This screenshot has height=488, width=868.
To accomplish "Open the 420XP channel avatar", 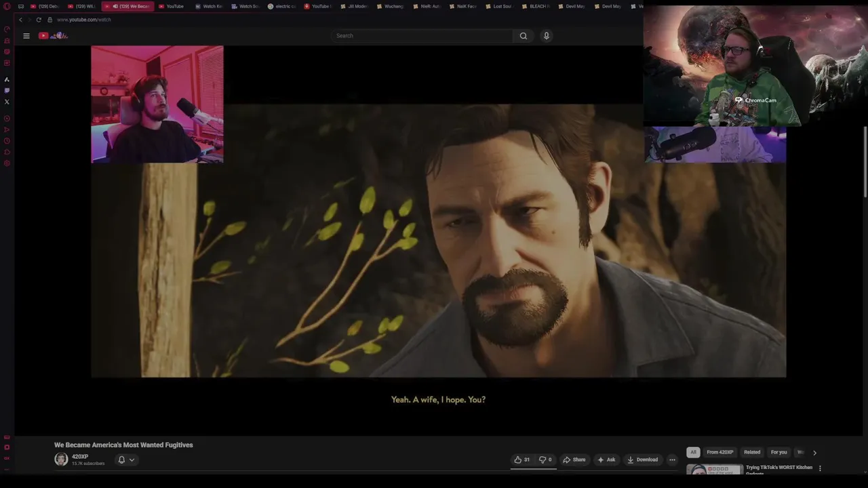I will tap(61, 460).
